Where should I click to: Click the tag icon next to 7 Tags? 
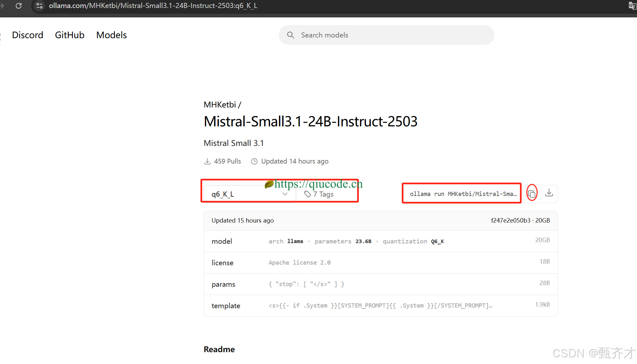[308, 194]
